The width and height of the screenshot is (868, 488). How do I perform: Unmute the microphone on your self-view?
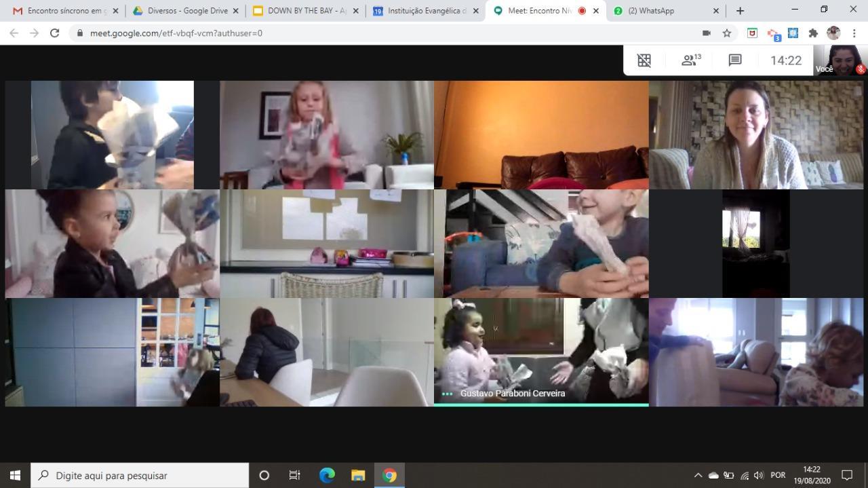(859, 69)
